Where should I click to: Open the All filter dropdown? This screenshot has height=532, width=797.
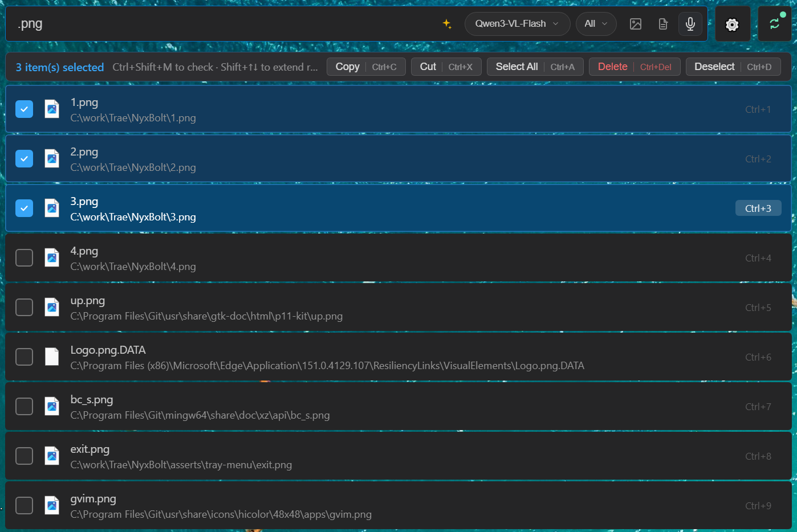(596, 24)
